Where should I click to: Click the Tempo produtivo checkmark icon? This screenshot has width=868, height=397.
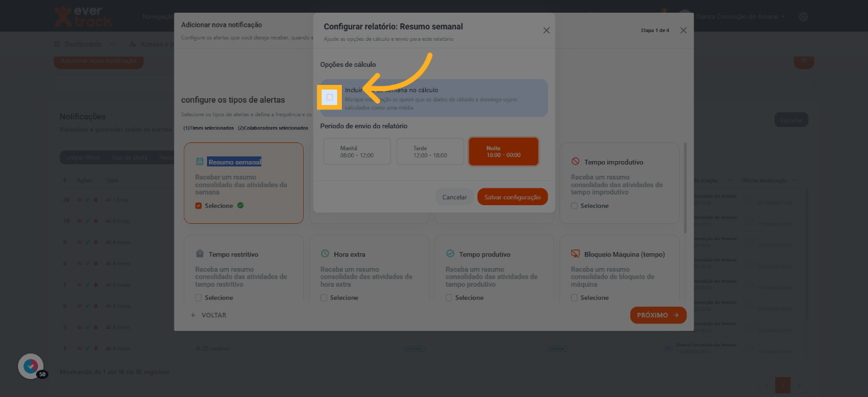pos(450,254)
